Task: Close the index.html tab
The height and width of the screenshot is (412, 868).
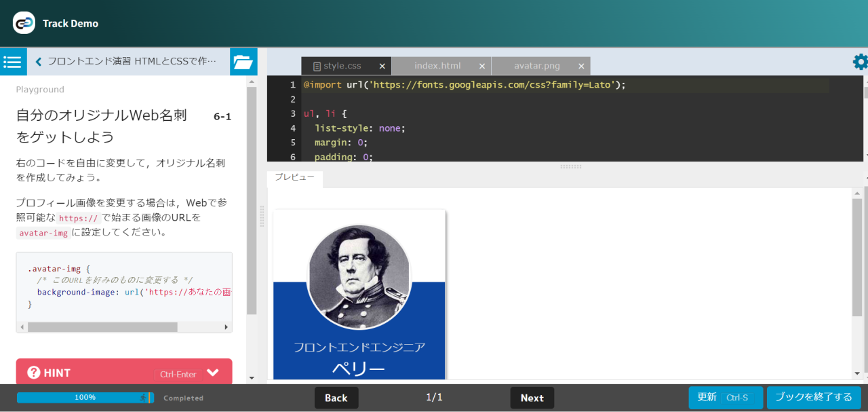Action: tap(482, 67)
